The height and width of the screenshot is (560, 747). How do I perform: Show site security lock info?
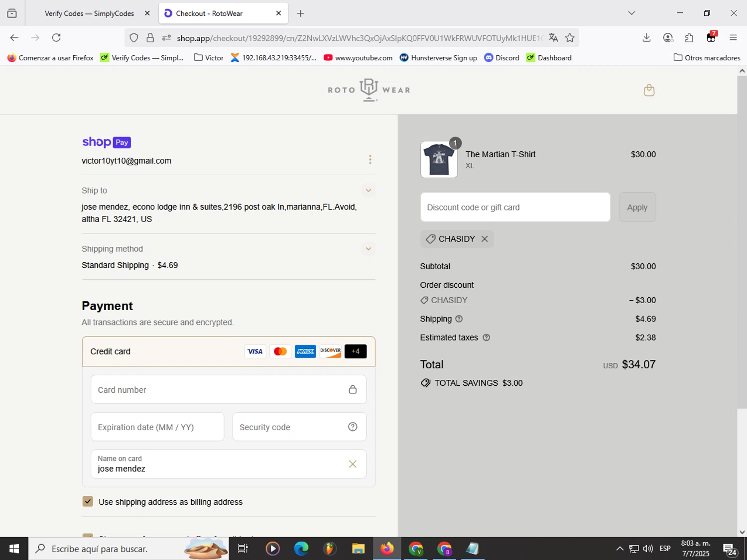point(150,38)
